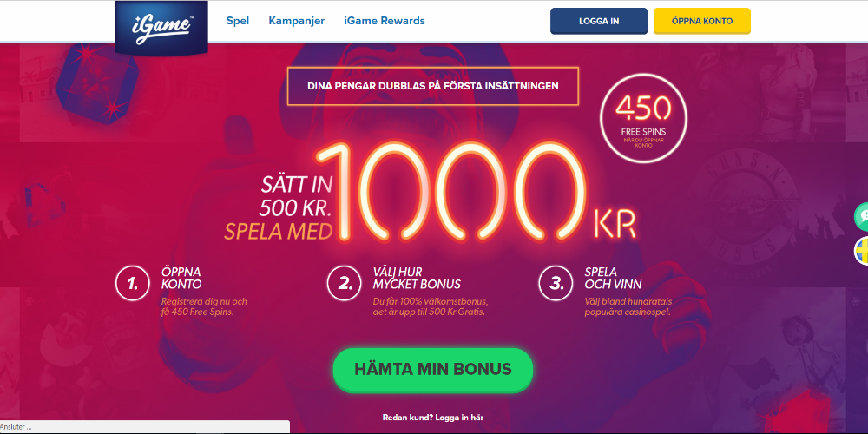The height and width of the screenshot is (434, 868).
Task: Click the LOGGA IN button
Action: 599,21
